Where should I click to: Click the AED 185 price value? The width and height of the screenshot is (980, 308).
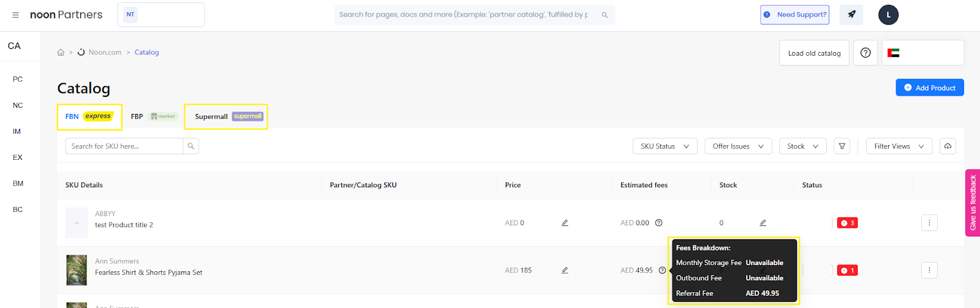[518, 271]
